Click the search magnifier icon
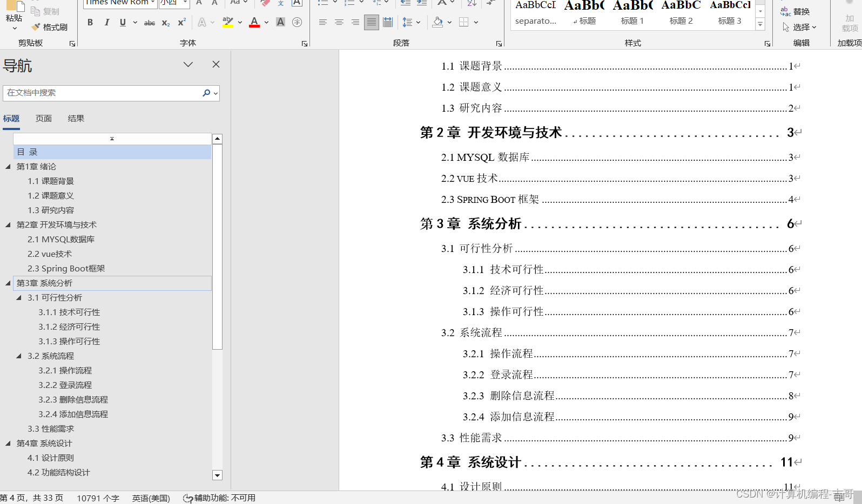The width and height of the screenshot is (862, 504). pyautogui.click(x=206, y=93)
